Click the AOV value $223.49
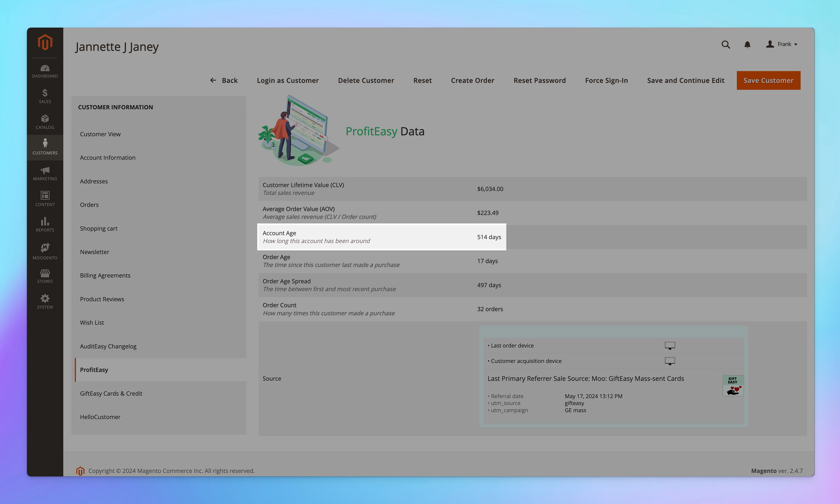The image size is (840, 504). (x=488, y=213)
